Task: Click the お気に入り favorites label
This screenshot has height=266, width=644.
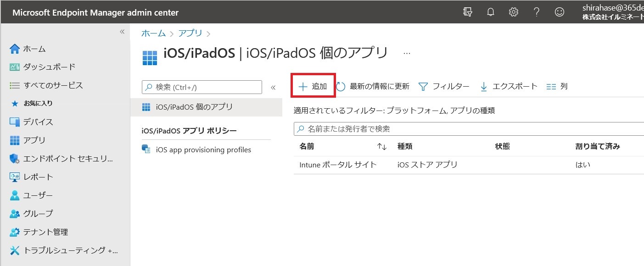Action: tap(38, 103)
